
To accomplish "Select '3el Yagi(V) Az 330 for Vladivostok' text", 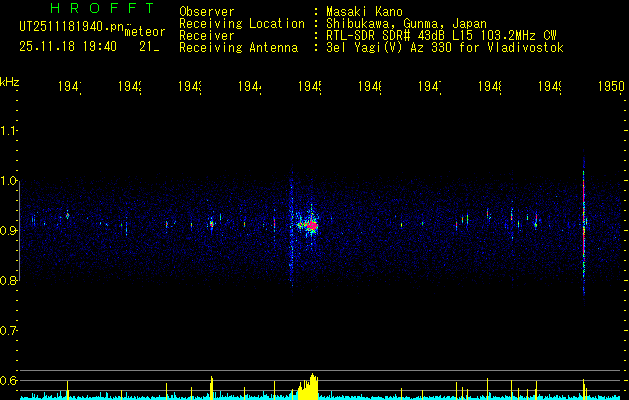I will 445,48.
